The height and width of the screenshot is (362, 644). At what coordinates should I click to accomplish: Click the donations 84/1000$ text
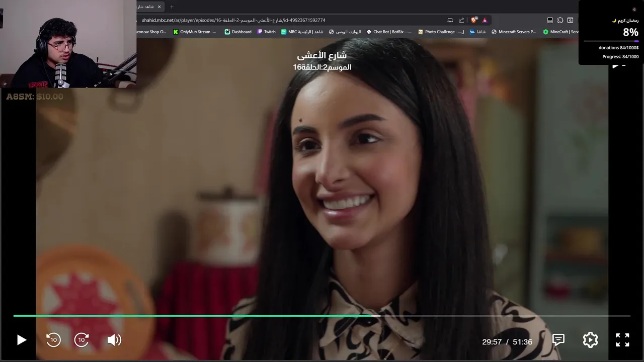pyautogui.click(x=618, y=48)
